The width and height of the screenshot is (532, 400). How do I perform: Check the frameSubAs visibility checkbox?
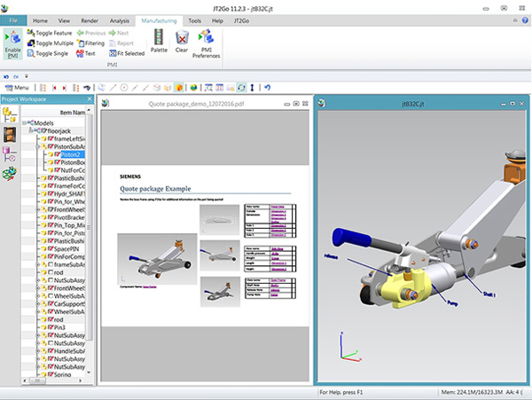[x=51, y=264]
